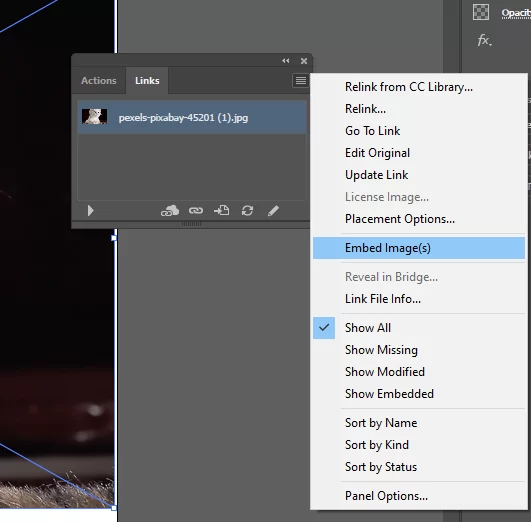
Task: Click the cat image thumbnail in Links
Action: (94, 117)
